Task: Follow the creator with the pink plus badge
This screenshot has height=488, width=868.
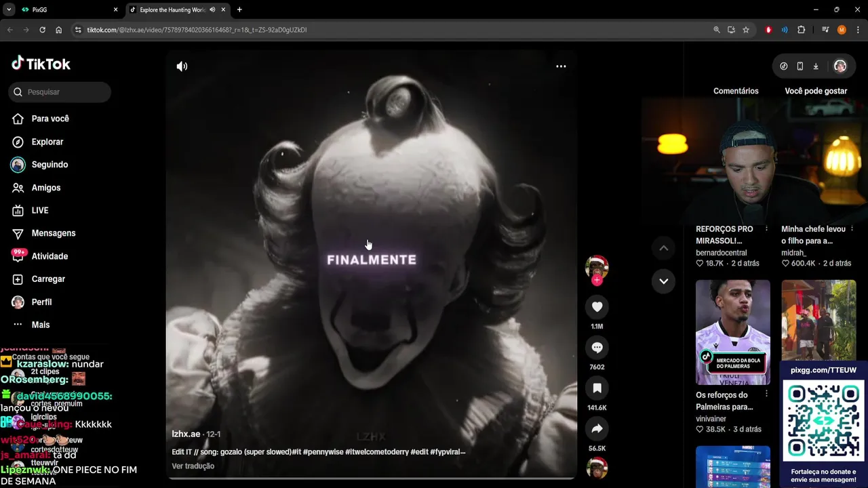Action: [x=597, y=280]
